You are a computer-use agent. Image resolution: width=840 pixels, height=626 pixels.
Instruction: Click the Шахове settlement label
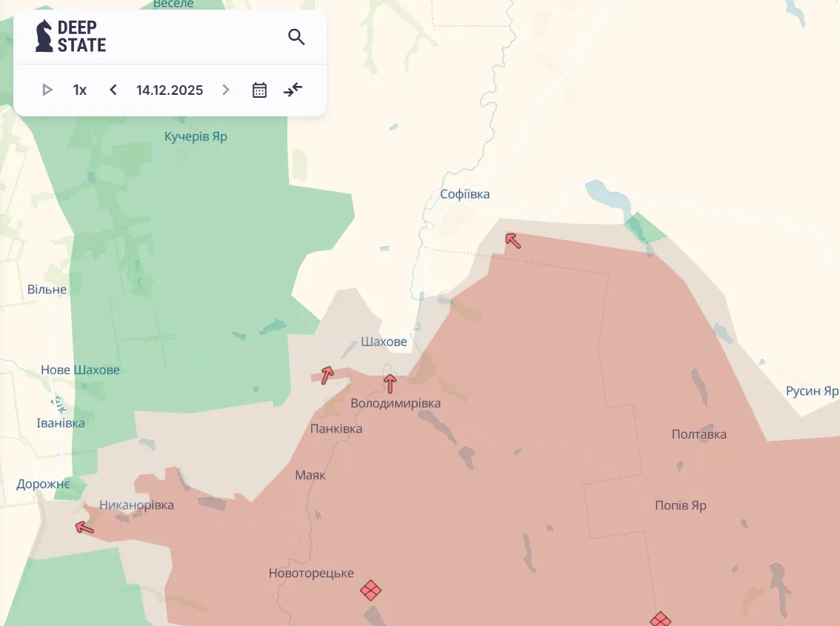(x=384, y=342)
